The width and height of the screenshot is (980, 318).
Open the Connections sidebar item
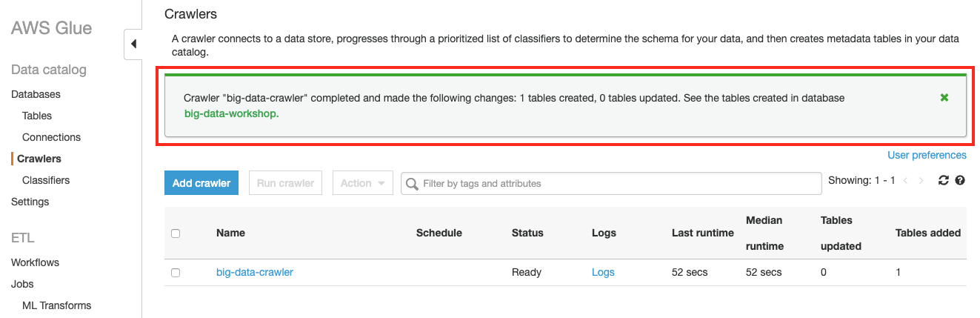[51, 137]
